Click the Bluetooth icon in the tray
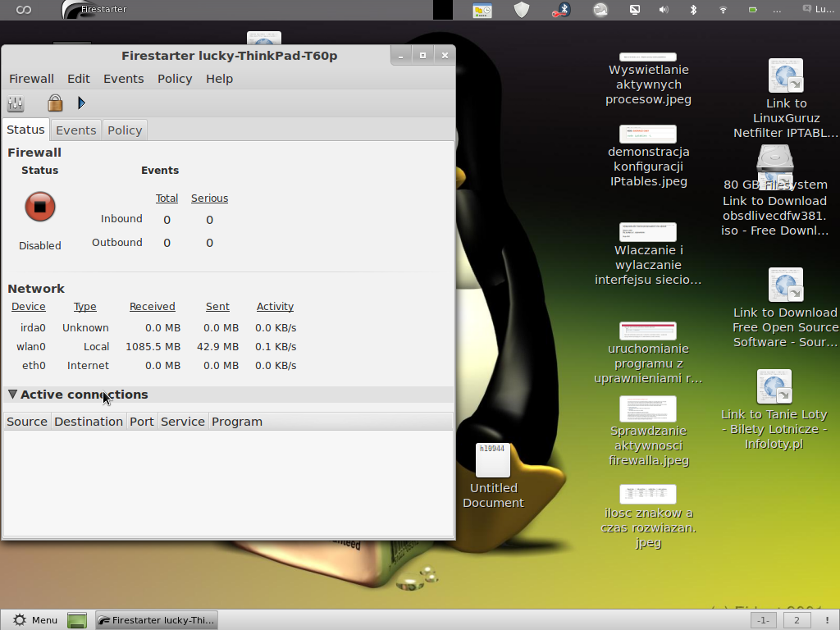 click(693, 10)
